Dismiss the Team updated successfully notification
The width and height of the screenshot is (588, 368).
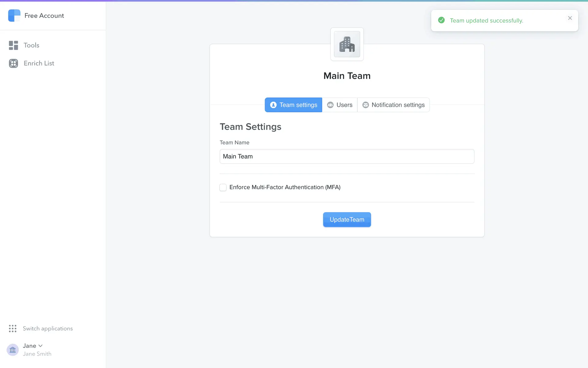(570, 18)
